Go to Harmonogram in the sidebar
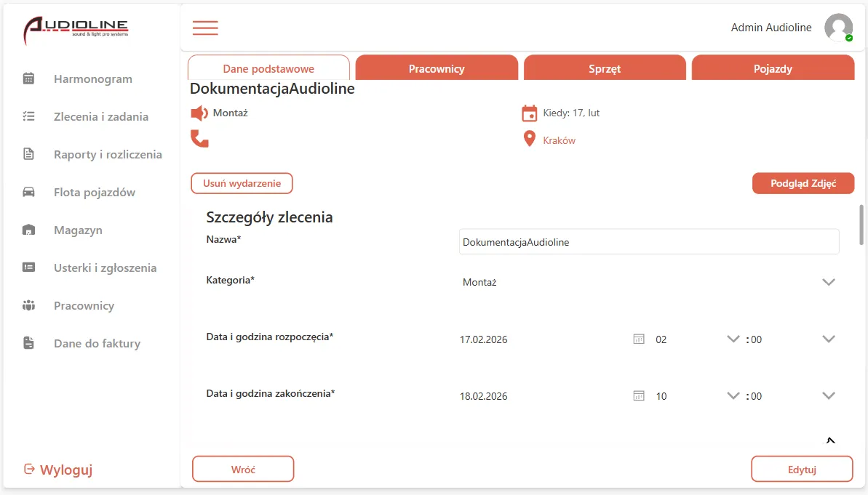Viewport: 868px width, 495px height. point(93,79)
